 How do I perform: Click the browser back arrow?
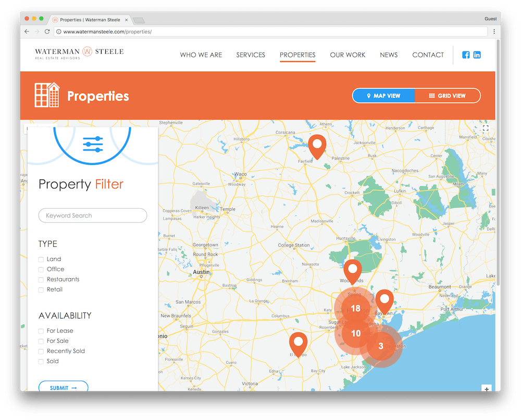tap(27, 32)
